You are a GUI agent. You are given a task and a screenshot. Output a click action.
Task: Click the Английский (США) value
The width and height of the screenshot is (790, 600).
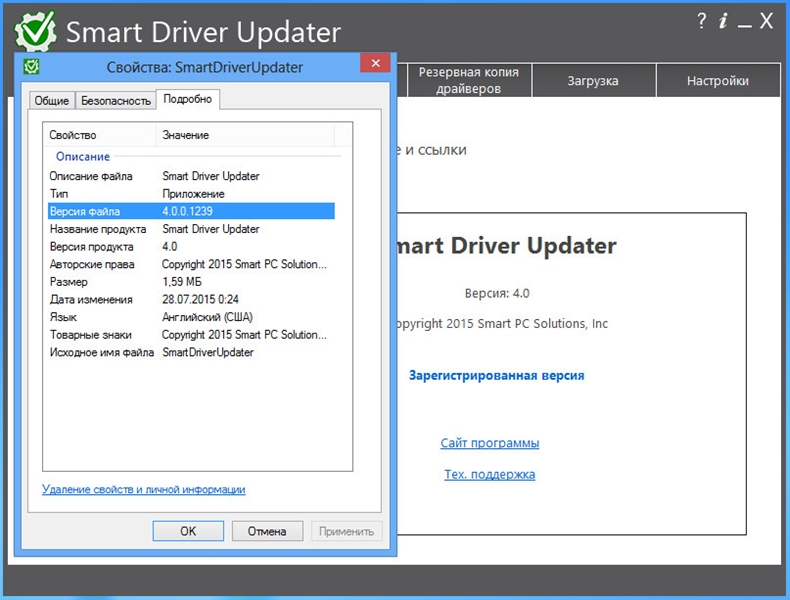click(x=207, y=317)
